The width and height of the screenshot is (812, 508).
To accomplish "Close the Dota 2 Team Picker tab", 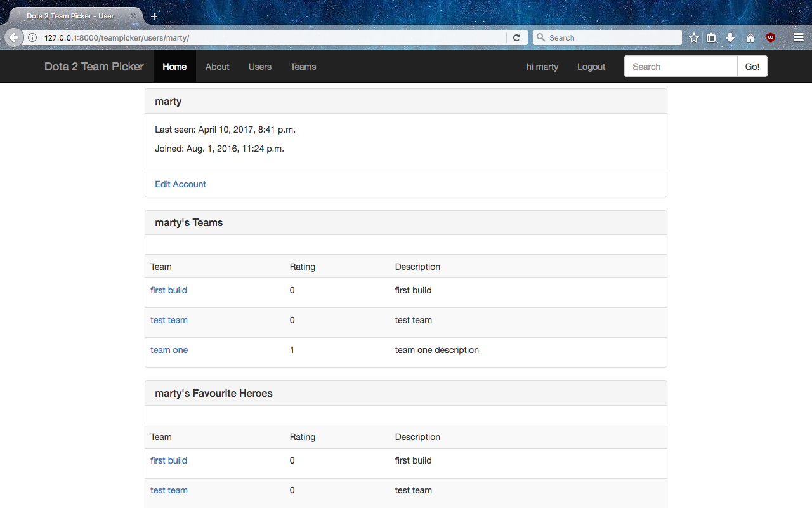I will coord(133,16).
